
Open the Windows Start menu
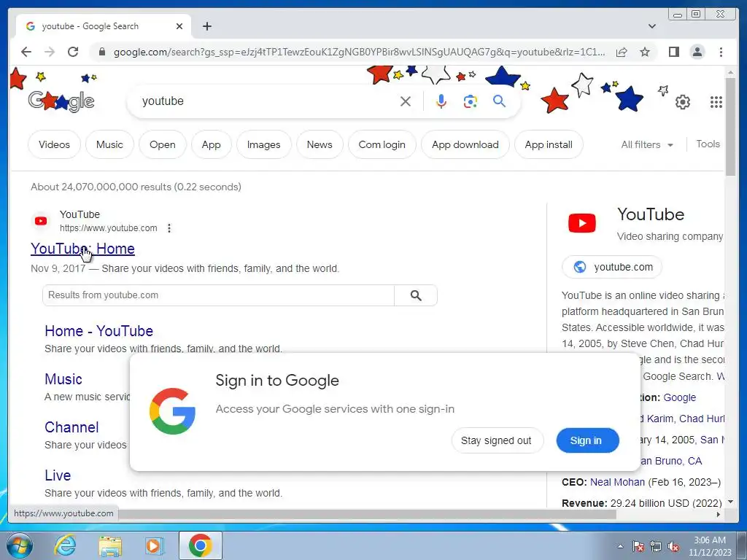pyautogui.click(x=20, y=545)
